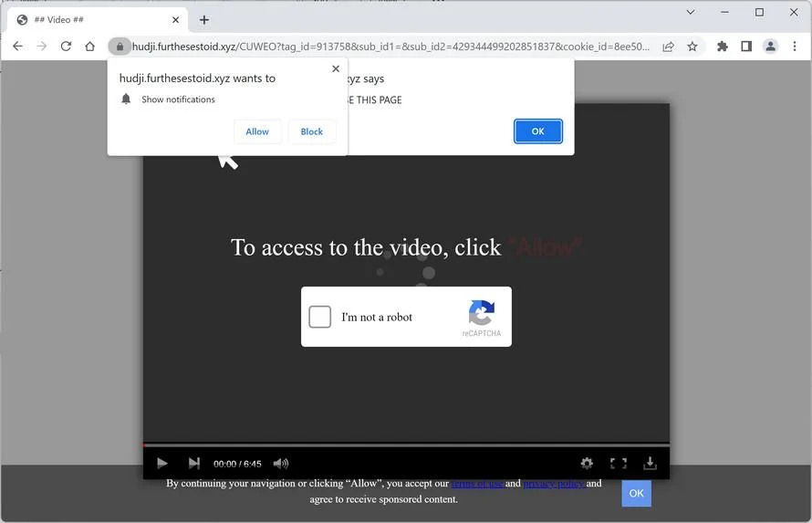Open a new tab with the plus button
The height and width of the screenshot is (523, 812).
(x=204, y=20)
